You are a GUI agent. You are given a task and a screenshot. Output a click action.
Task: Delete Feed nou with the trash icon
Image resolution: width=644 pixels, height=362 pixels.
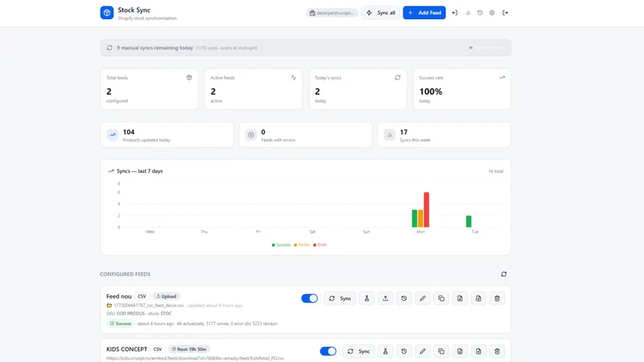click(x=497, y=298)
